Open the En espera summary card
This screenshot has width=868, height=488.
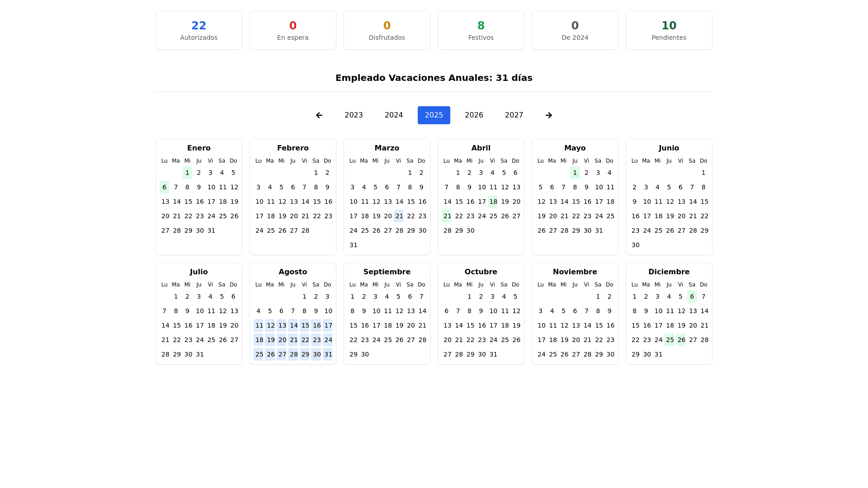click(x=293, y=30)
